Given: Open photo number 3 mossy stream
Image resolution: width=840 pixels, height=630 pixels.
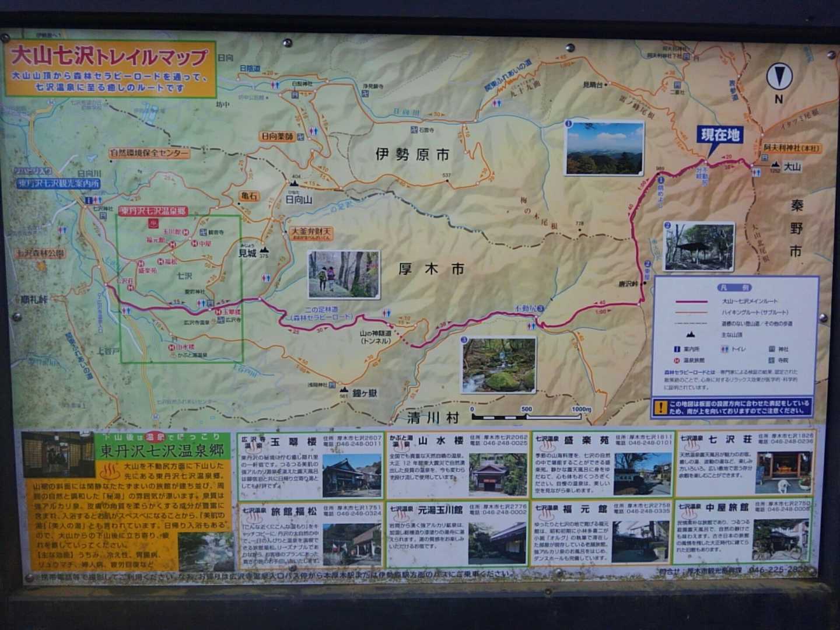Looking at the screenshot, I should tap(498, 366).
